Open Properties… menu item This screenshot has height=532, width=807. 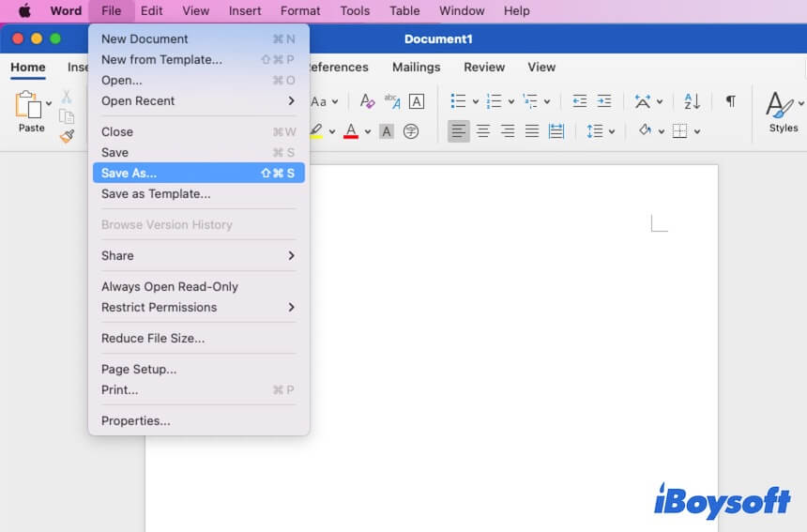click(199, 420)
